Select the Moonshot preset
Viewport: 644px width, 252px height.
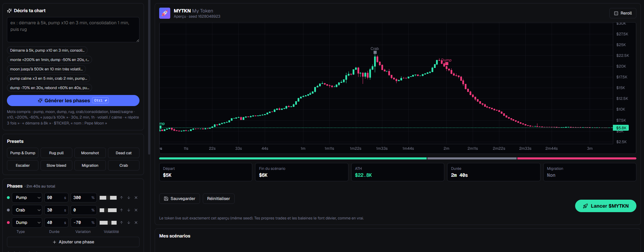pos(90,153)
